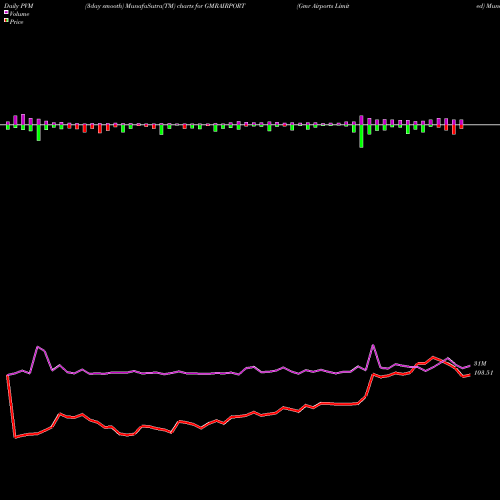
Task: Click the tallest green volume bar near right
Action: point(361,136)
